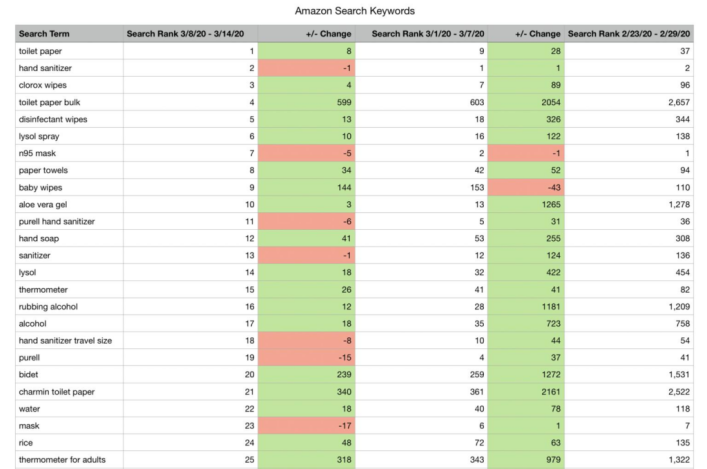Select the "rubbing alcohol" cell
The width and height of the screenshot is (707, 469).
point(48,306)
